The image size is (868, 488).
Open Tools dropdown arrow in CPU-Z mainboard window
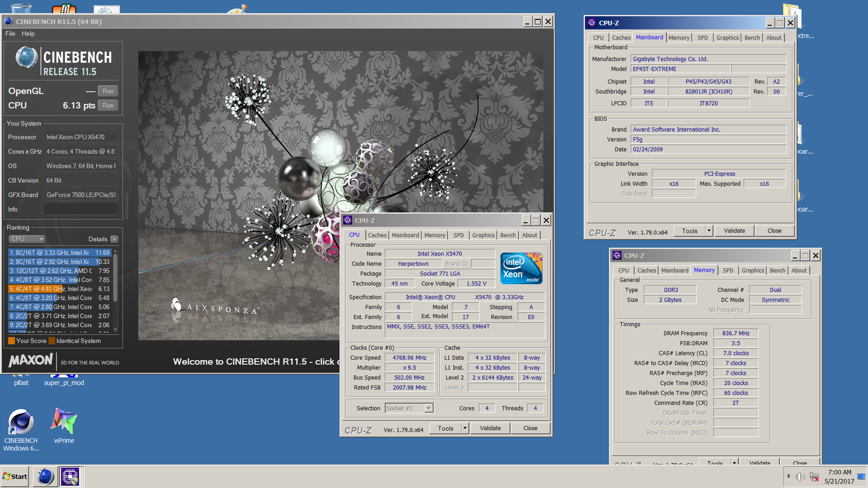[709, 230]
